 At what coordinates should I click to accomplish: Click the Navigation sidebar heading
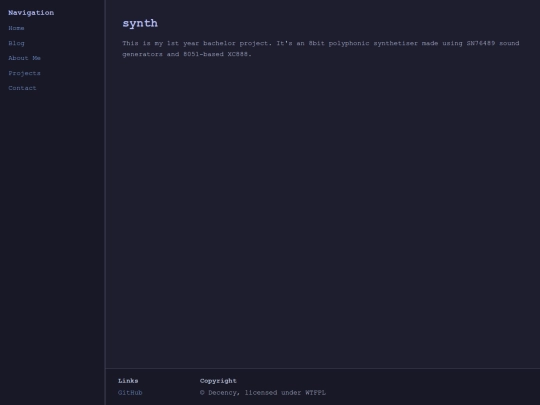pos(31,13)
